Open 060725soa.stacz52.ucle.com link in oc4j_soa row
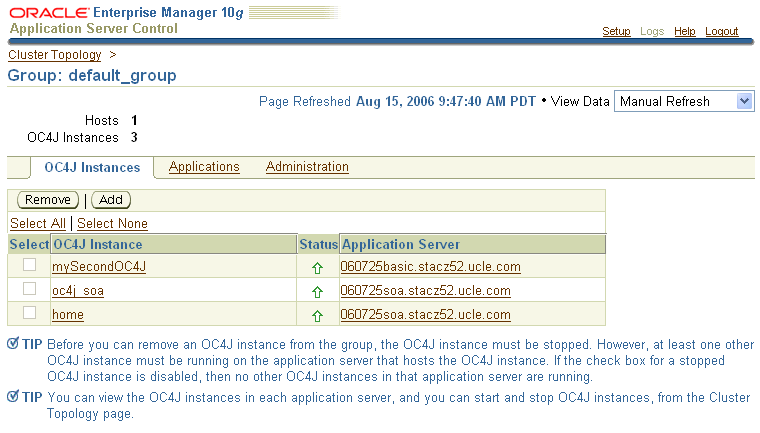Viewport: 760px width, 433px height. [x=426, y=290]
